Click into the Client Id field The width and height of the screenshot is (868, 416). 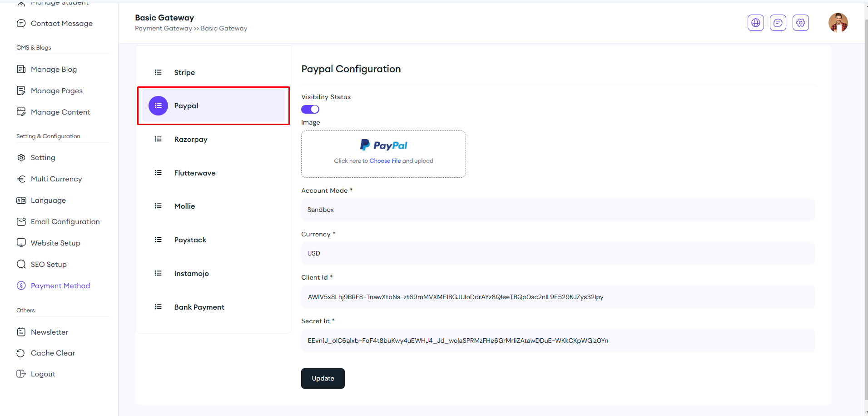click(x=557, y=297)
